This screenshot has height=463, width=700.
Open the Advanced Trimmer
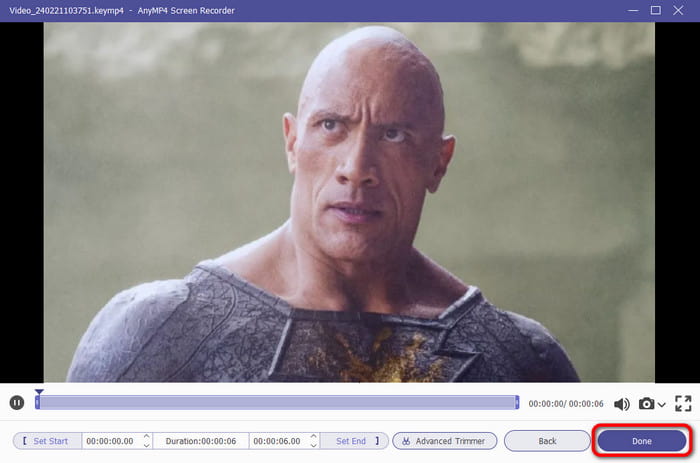click(445, 441)
